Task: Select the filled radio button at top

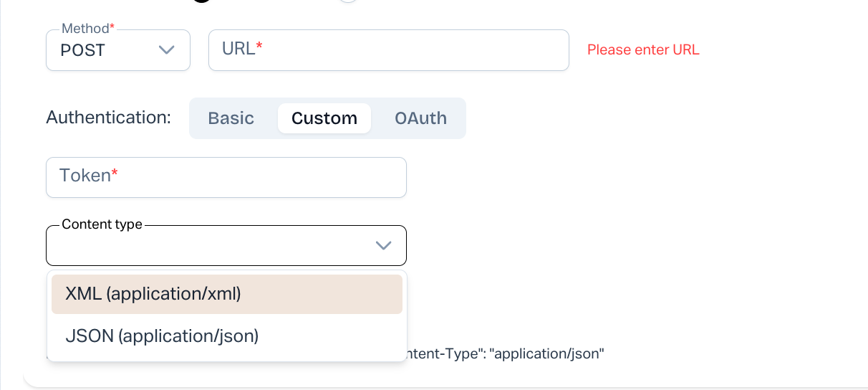Action: [x=202, y=1]
